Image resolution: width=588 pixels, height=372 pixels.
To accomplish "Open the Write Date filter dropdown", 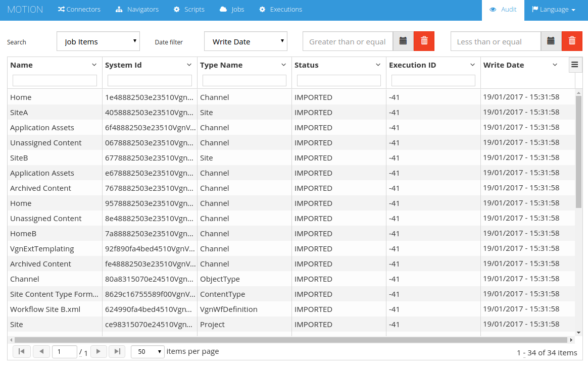I will pyautogui.click(x=246, y=41).
